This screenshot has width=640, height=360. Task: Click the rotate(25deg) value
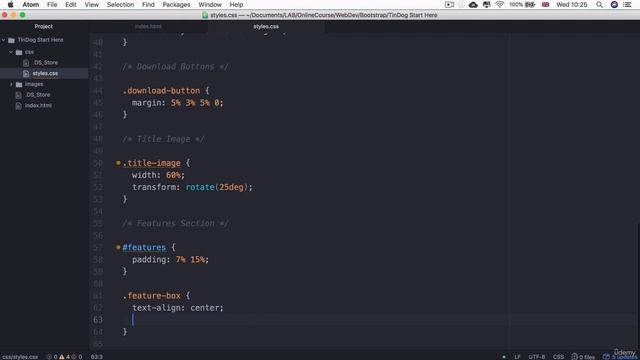(x=217, y=187)
